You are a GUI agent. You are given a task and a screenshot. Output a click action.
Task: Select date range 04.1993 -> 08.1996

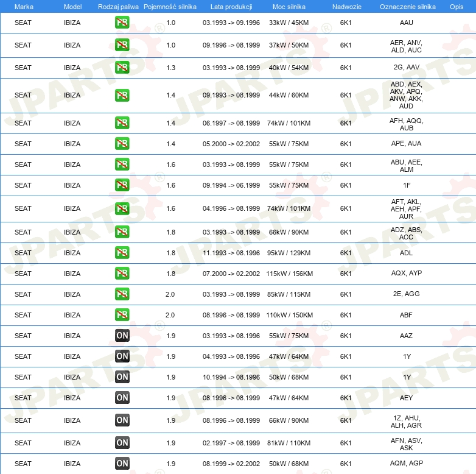coord(231,356)
